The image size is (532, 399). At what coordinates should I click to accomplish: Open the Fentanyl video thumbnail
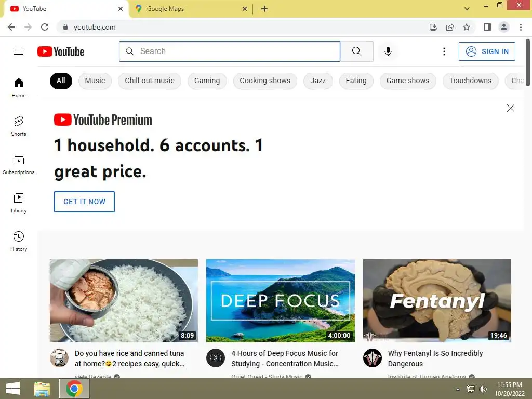437,301
